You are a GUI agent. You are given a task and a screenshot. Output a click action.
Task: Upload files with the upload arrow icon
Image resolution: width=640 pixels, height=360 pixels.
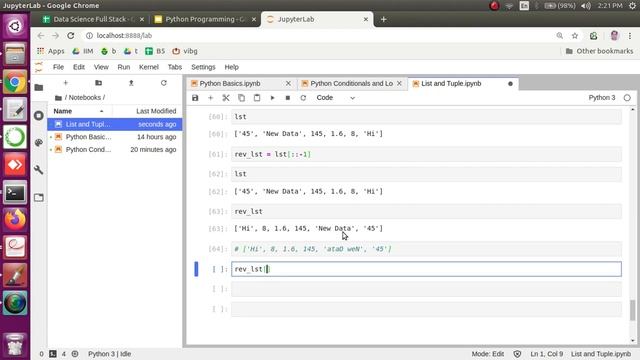tap(131, 83)
